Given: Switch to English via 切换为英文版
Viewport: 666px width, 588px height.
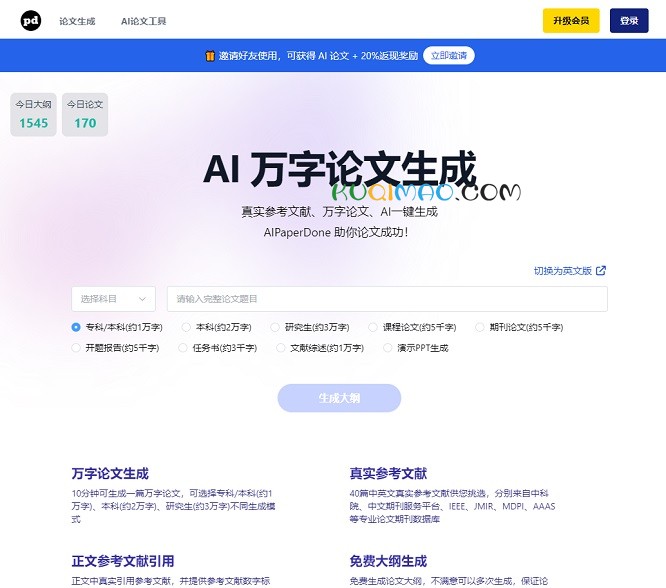Looking at the screenshot, I should pyautogui.click(x=562, y=271).
